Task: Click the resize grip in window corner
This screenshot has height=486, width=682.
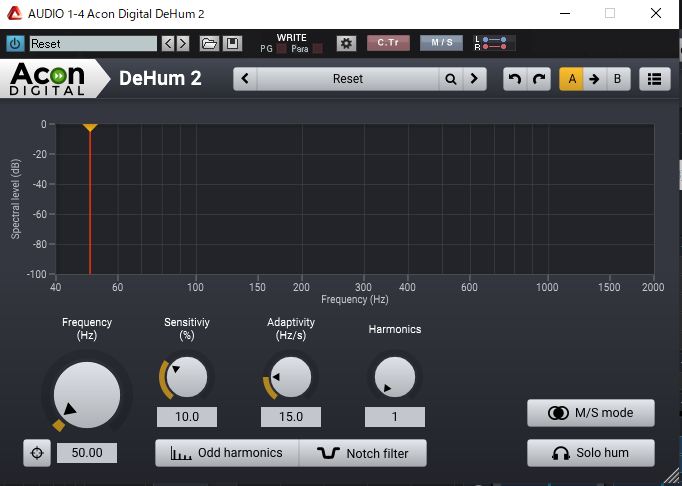Action: (x=671, y=475)
